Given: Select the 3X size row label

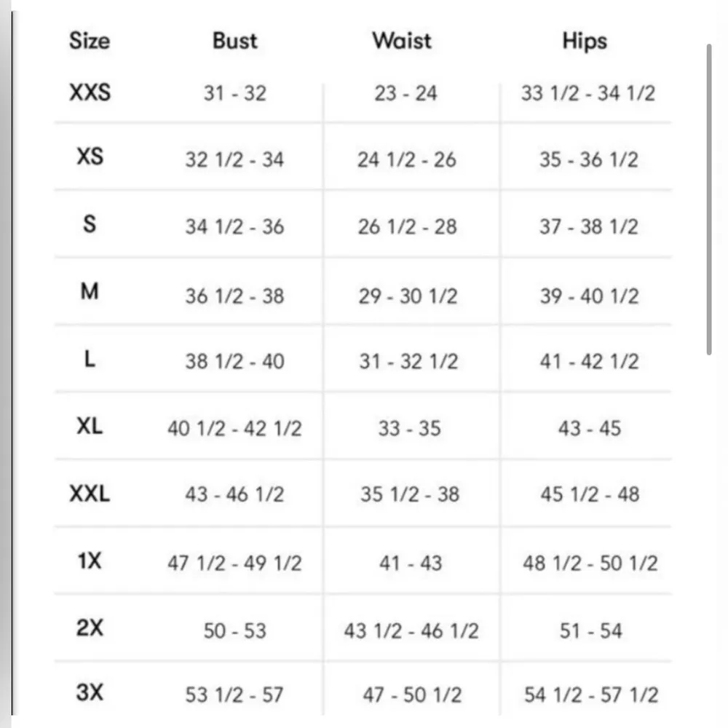Looking at the screenshot, I should 90,693.
